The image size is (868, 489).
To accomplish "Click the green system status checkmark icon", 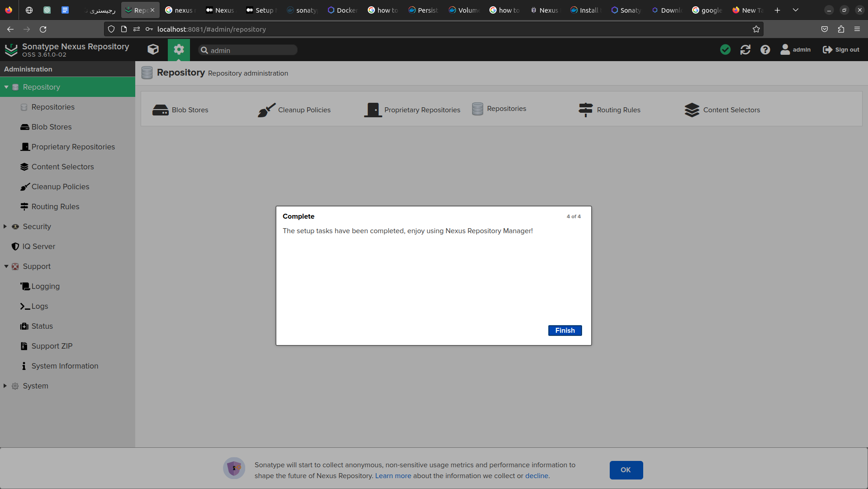I will click(725, 50).
